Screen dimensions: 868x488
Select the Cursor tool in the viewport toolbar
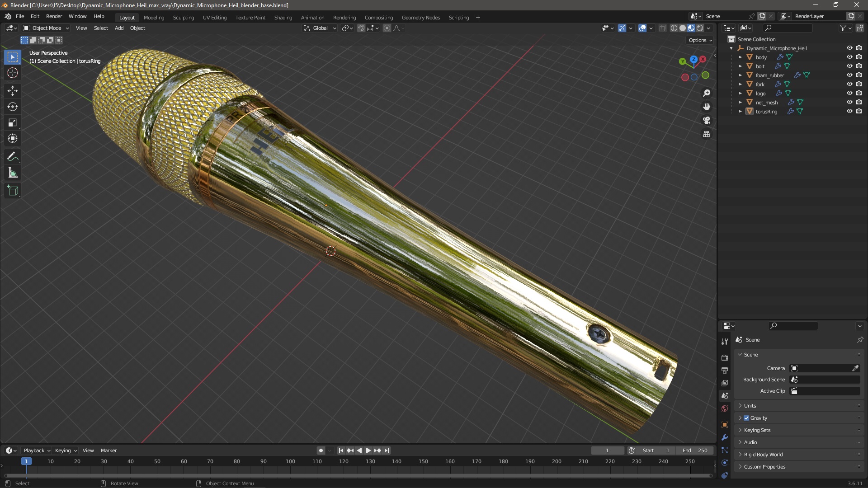13,73
